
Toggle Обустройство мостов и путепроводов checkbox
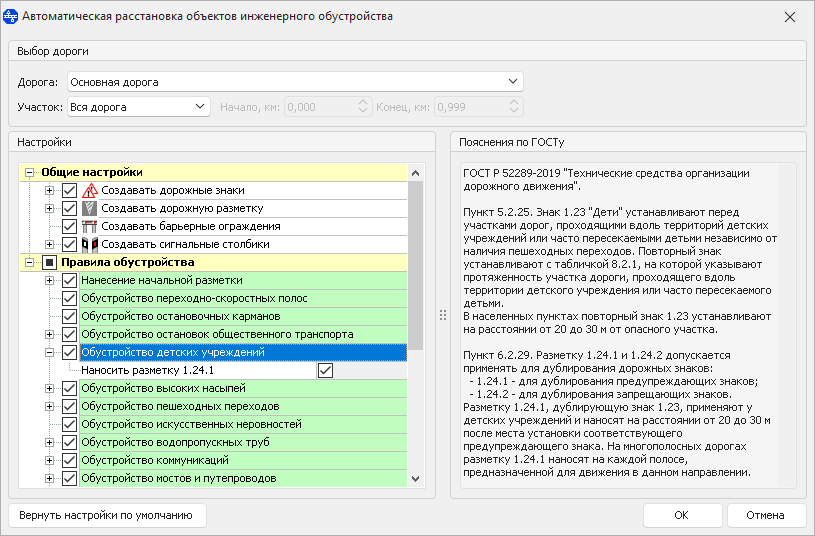coord(70,478)
